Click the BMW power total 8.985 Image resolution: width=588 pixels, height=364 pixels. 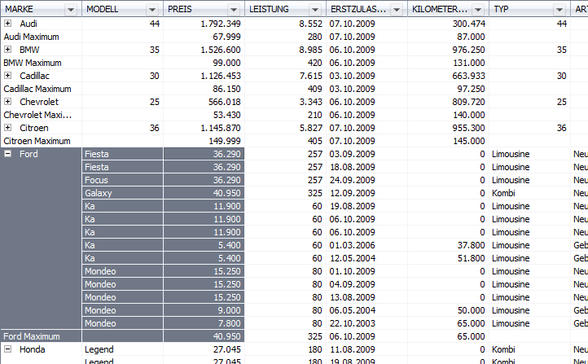311,50
